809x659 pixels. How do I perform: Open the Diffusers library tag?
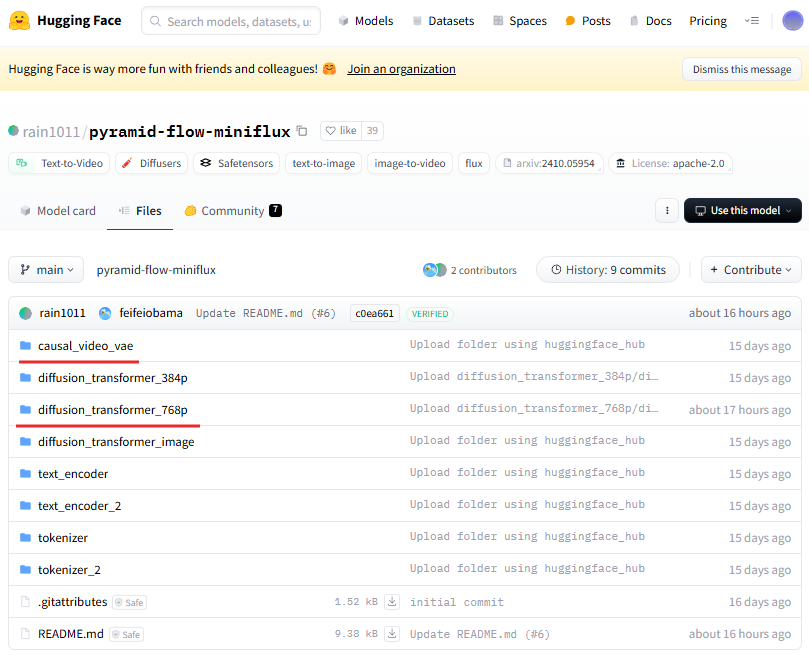151,163
